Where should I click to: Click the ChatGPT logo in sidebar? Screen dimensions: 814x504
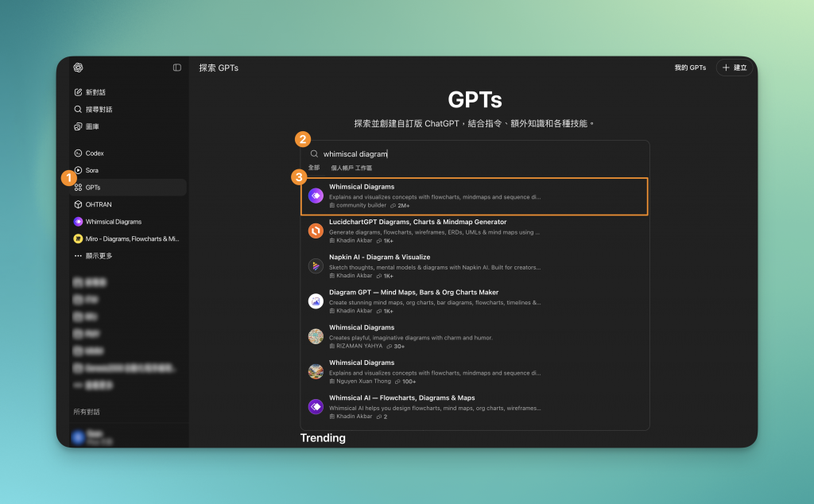[78, 68]
